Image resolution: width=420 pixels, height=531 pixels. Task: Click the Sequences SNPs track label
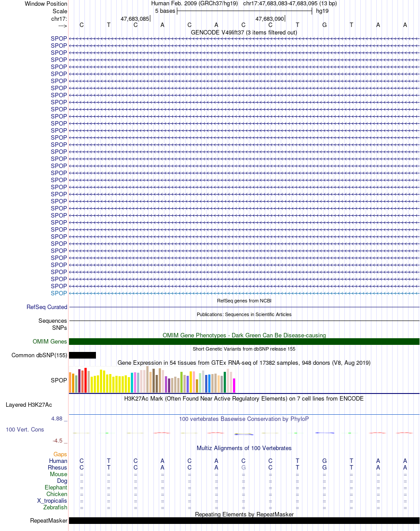tap(53, 324)
